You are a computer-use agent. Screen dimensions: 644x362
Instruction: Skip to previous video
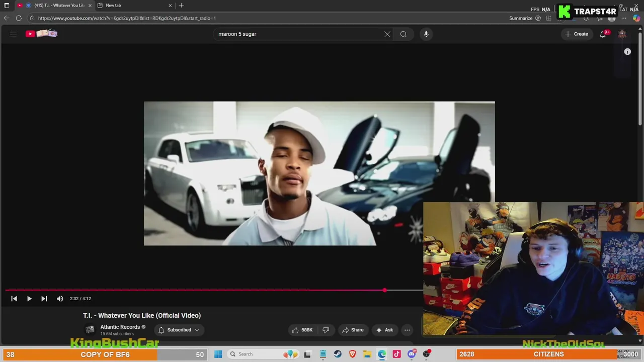pos(14,299)
